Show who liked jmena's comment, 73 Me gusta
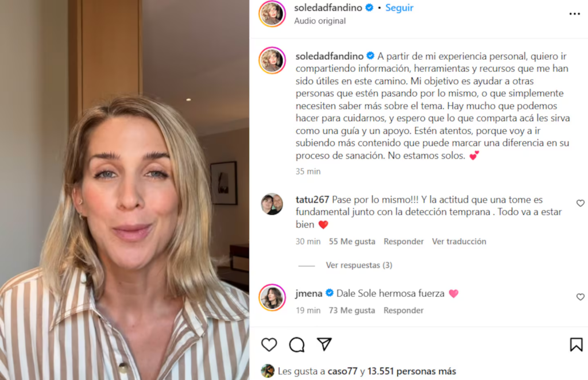This screenshot has width=588, height=380. pyautogui.click(x=352, y=311)
